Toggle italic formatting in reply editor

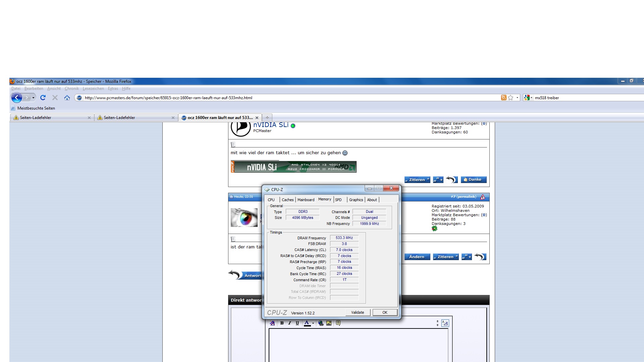point(289,323)
